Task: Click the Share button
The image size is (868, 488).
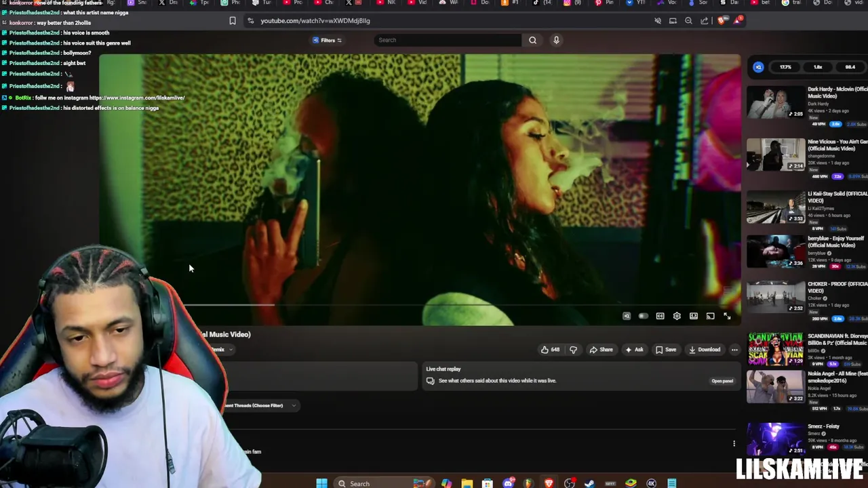Action: [601, 350]
